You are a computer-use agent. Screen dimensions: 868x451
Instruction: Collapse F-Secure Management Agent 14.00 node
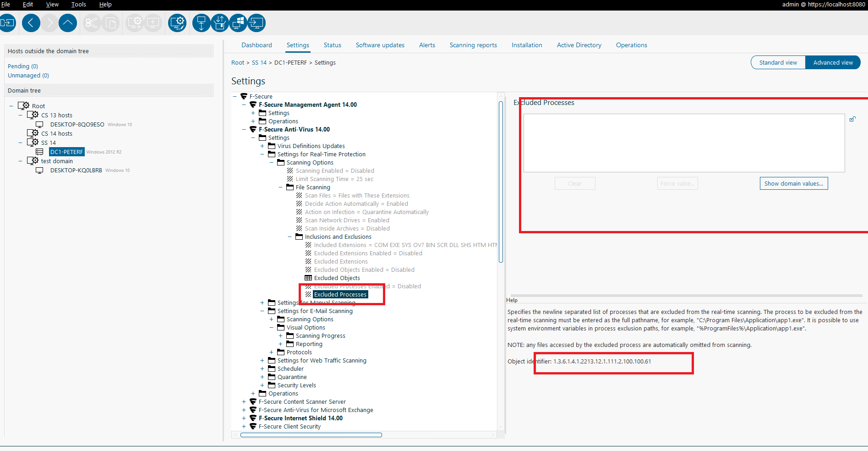(x=244, y=104)
